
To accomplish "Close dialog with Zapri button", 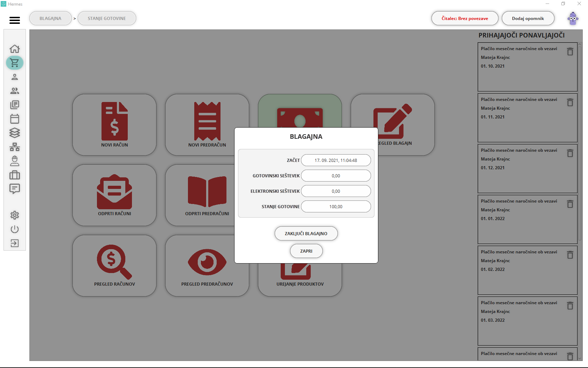I will [x=306, y=251].
